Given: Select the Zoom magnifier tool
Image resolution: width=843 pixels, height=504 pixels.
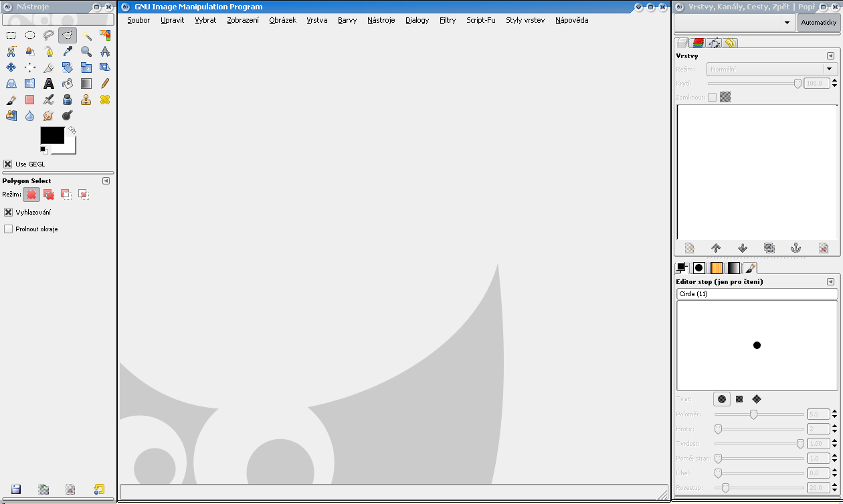Looking at the screenshot, I should click(x=86, y=51).
